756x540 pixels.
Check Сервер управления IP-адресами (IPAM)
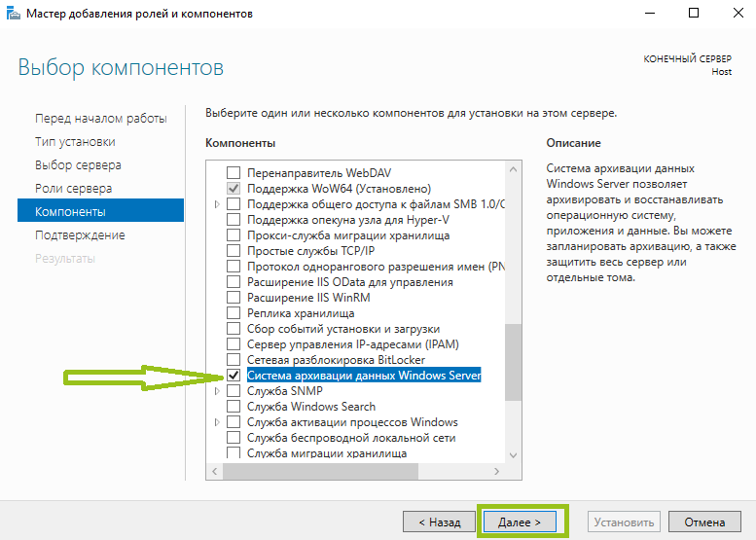tap(234, 344)
